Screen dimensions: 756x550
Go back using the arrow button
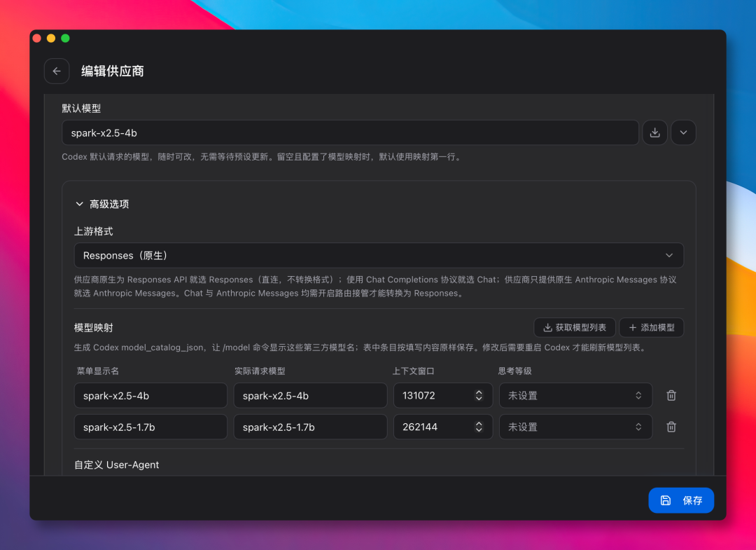pos(57,71)
